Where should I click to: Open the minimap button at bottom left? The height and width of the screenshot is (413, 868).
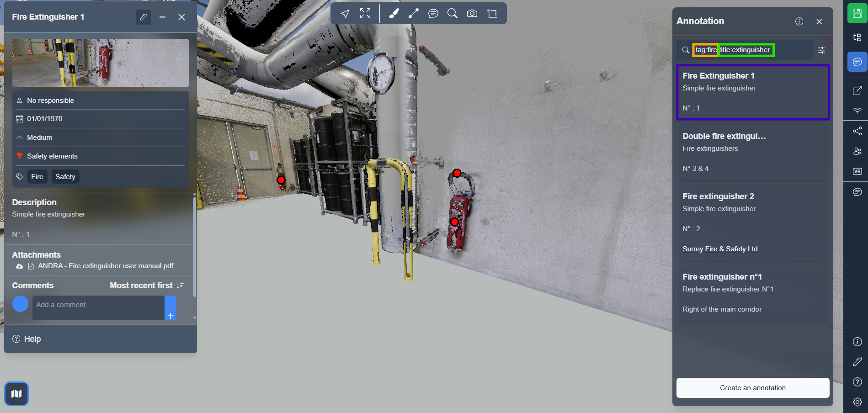16,394
